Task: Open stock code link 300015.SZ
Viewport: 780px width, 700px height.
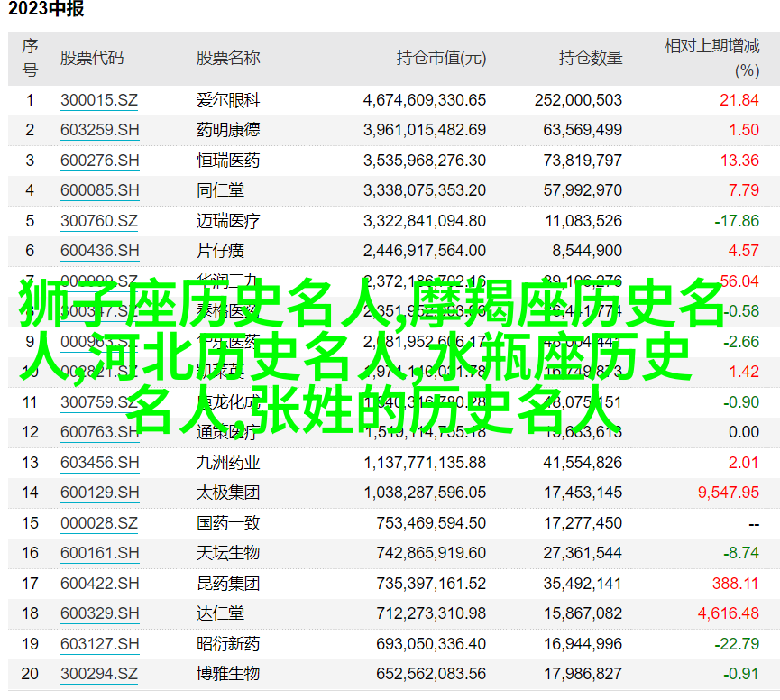Action: tap(99, 100)
